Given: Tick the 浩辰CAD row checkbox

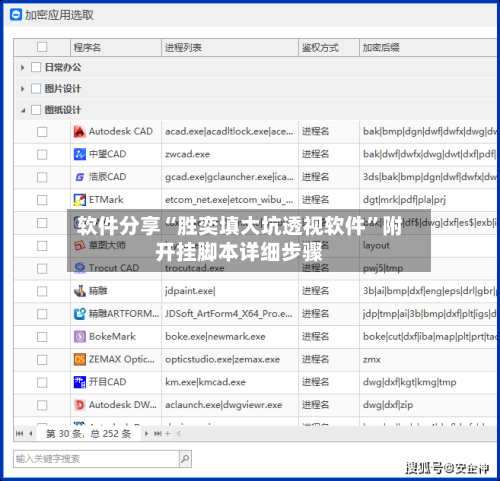Looking at the screenshot, I should [42, 177].
